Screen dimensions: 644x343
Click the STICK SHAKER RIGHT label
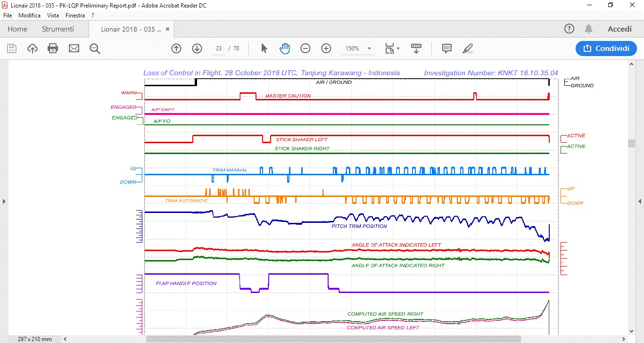(x=302, y=148)
